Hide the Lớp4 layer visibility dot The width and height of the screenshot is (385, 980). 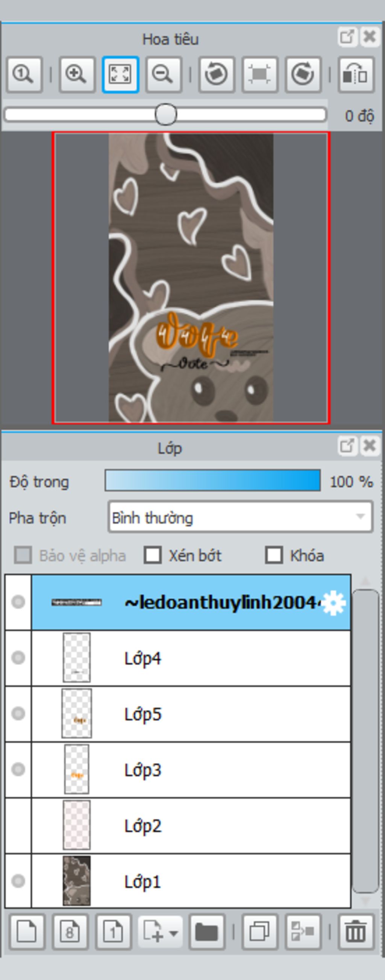(x=18, y=658)
